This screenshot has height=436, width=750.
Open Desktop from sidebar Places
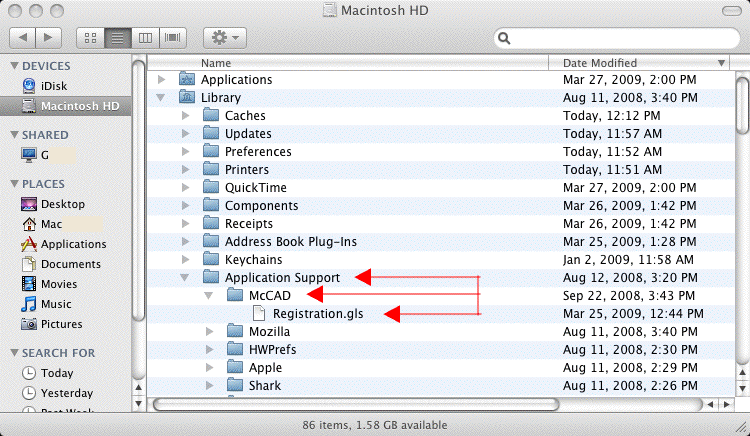(62, 204)
